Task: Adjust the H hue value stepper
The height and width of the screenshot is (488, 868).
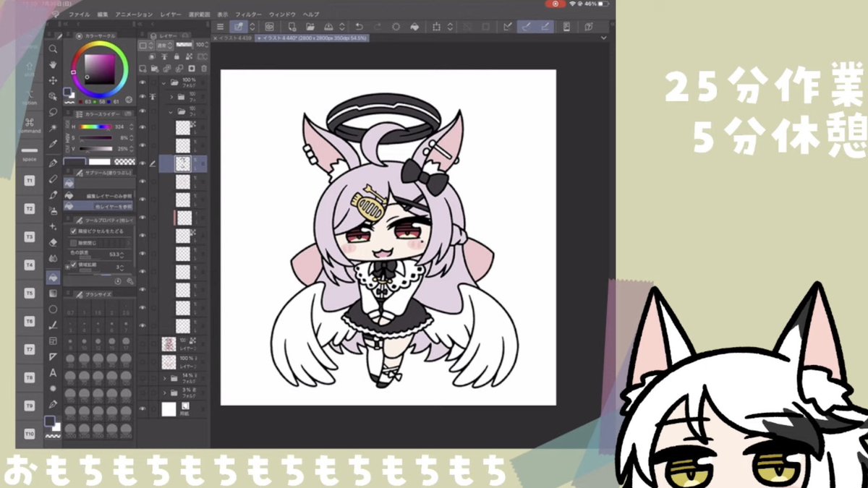Action: pyautogui.click(x=131, y=127)
